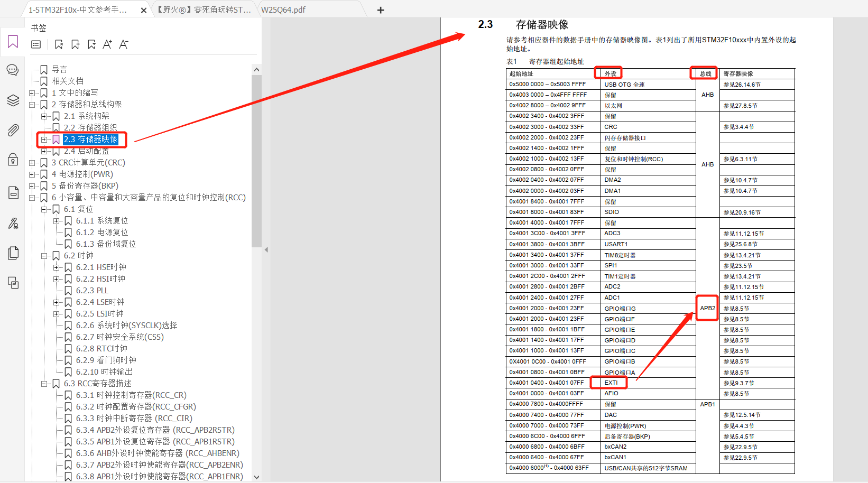Click the 'SDIO' peripheral cell

(648, 212)
